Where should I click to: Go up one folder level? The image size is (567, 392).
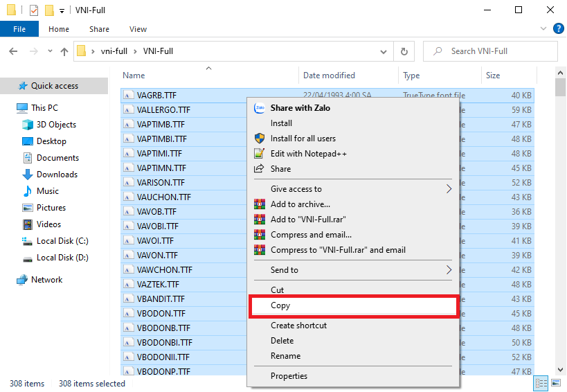click(x=64, y=51)
